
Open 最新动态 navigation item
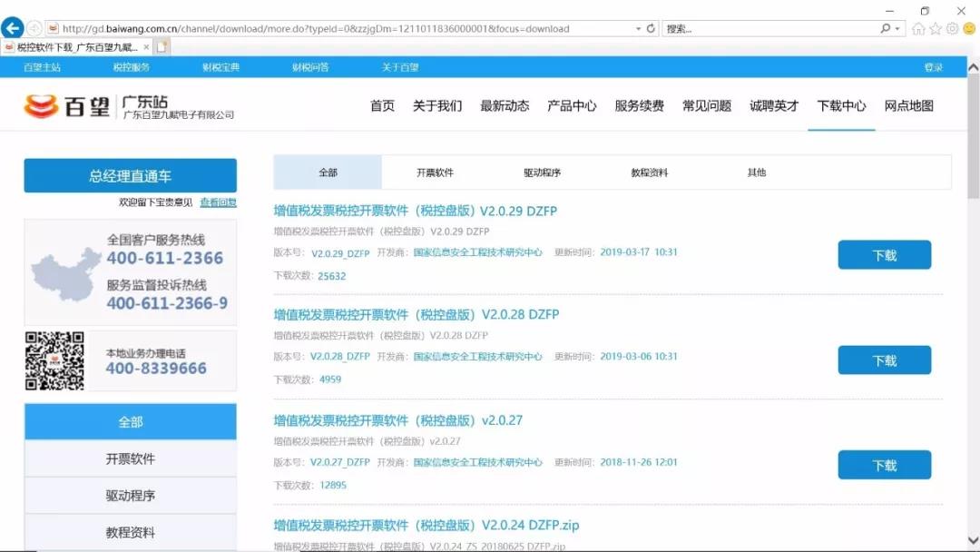505,106
